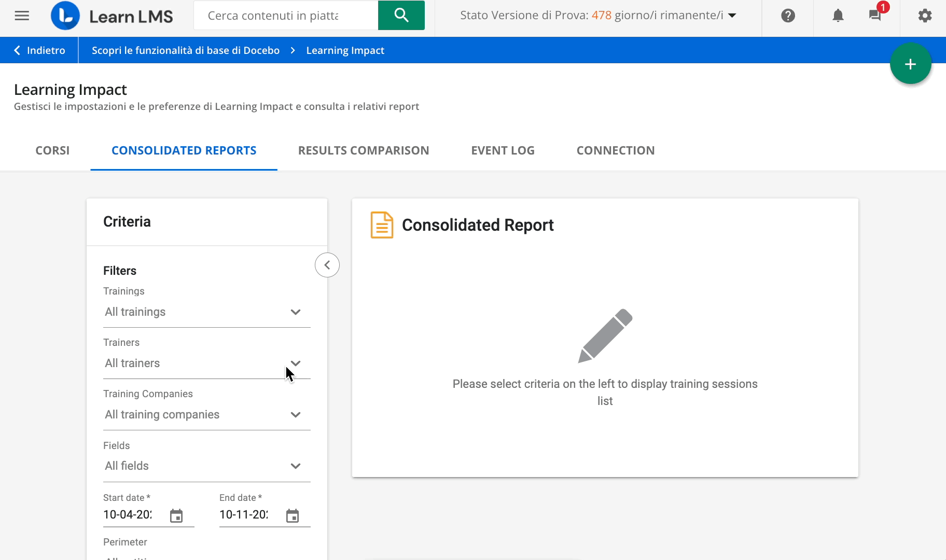
Task: Click the Criteria panel title
Action: click(127, 222)
